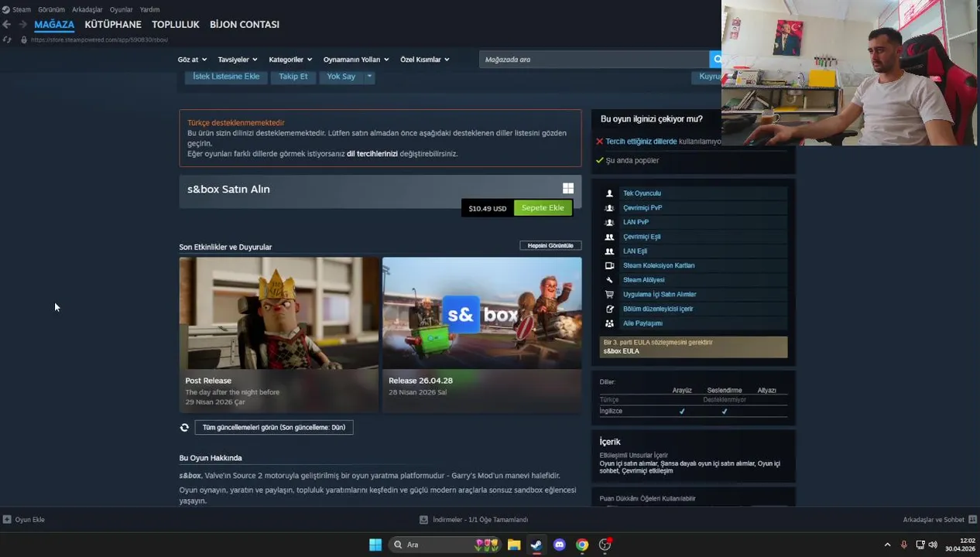Viewport: 980px width, 557px height.
Task: Open the Görünüm menu
Action: point(52,9)
